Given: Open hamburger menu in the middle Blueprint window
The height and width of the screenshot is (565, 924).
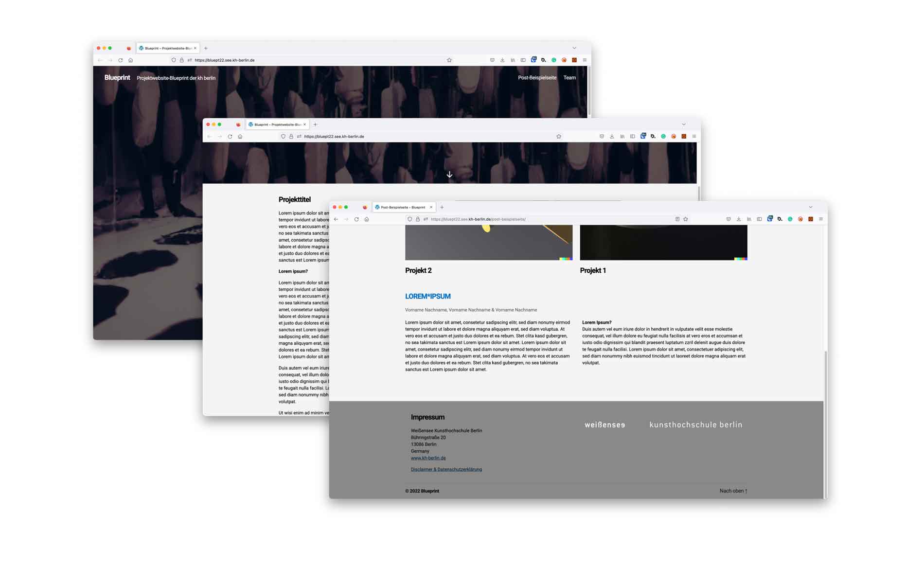Looking at the screenshot, I should [694, 137].
